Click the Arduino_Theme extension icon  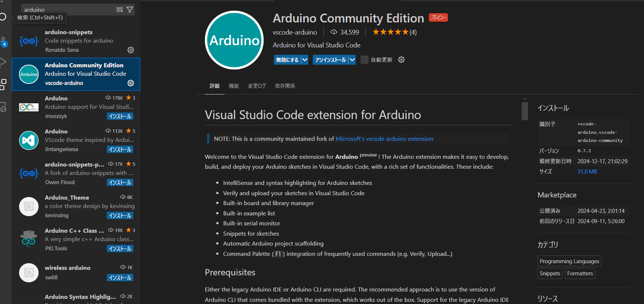click(29, 207)
